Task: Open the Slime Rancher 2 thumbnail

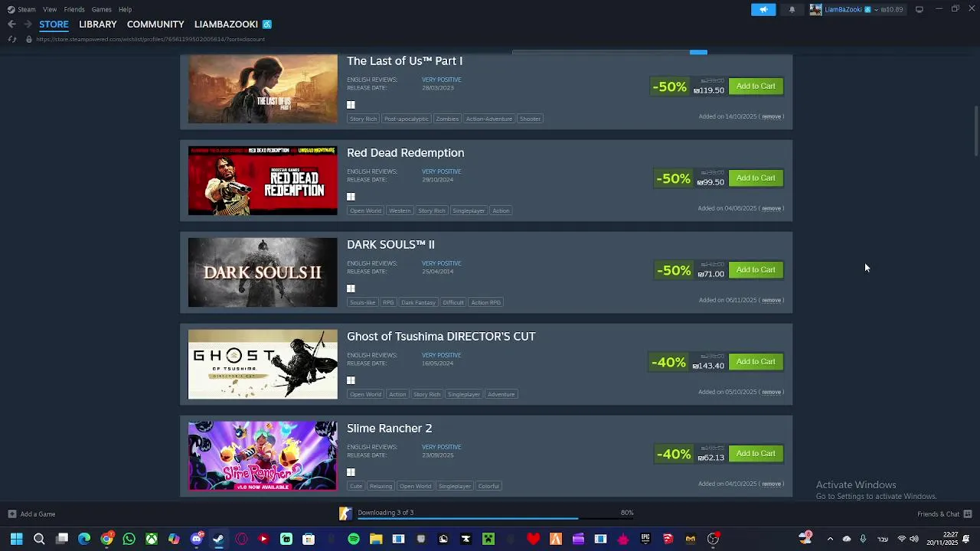Action: (263, 456)
